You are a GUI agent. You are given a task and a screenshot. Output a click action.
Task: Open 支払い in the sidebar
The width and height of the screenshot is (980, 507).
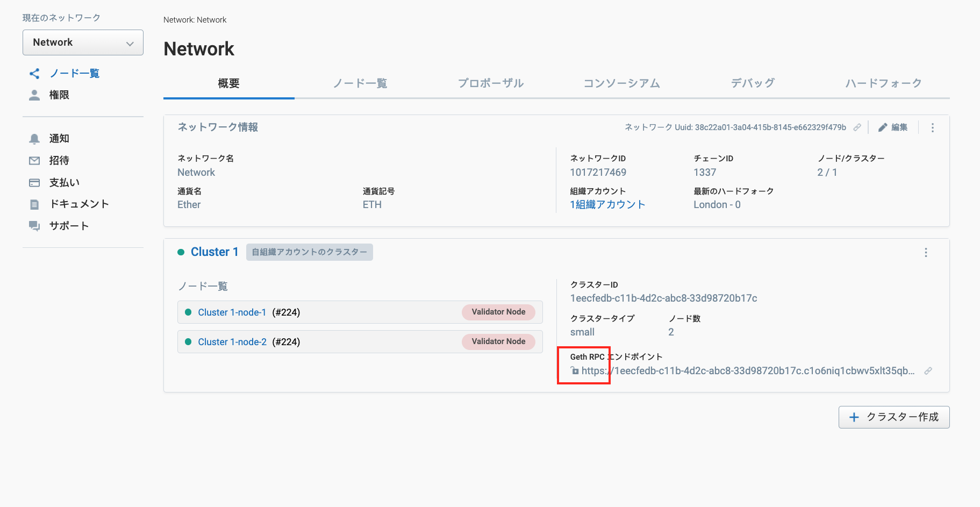coord(65,183)
